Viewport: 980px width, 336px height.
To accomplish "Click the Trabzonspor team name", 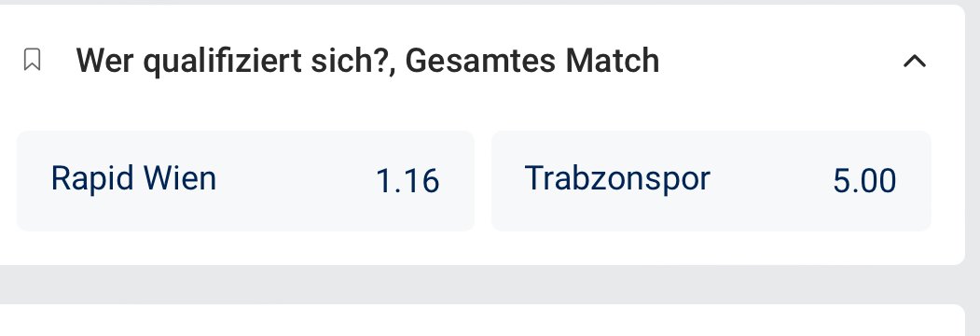I will [x=617, y=179].
